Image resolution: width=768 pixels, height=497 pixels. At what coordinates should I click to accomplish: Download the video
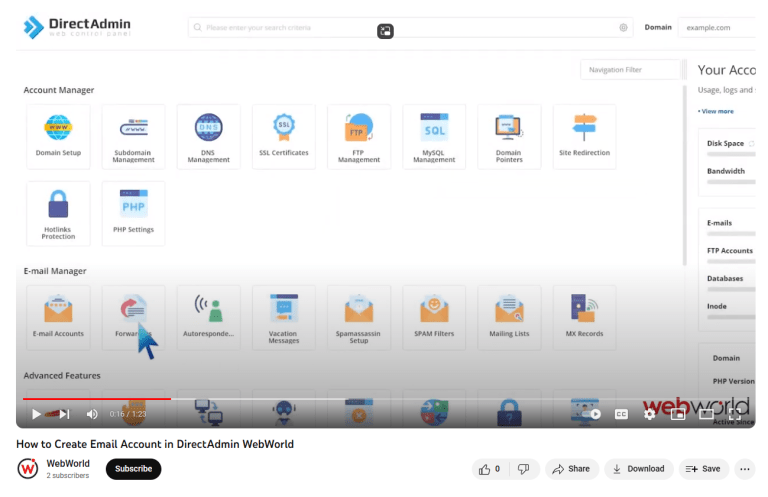point(639,469)
